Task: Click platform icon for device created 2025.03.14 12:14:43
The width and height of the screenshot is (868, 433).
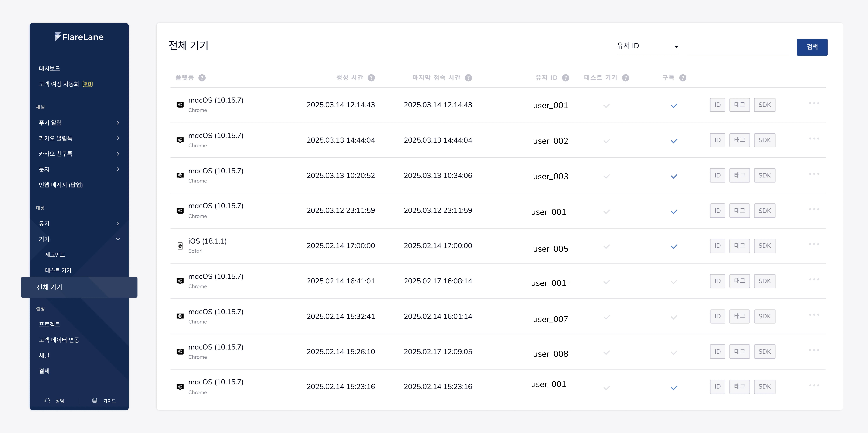Action: 180,105
